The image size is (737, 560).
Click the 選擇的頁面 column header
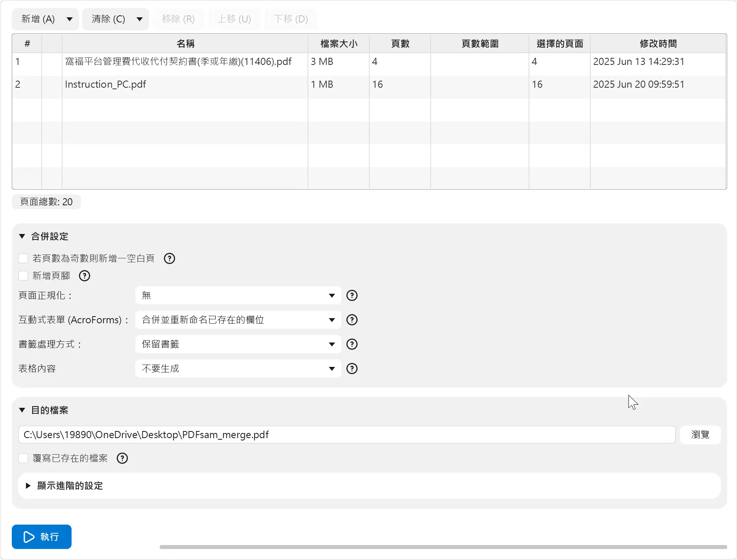tap(560, 44)
